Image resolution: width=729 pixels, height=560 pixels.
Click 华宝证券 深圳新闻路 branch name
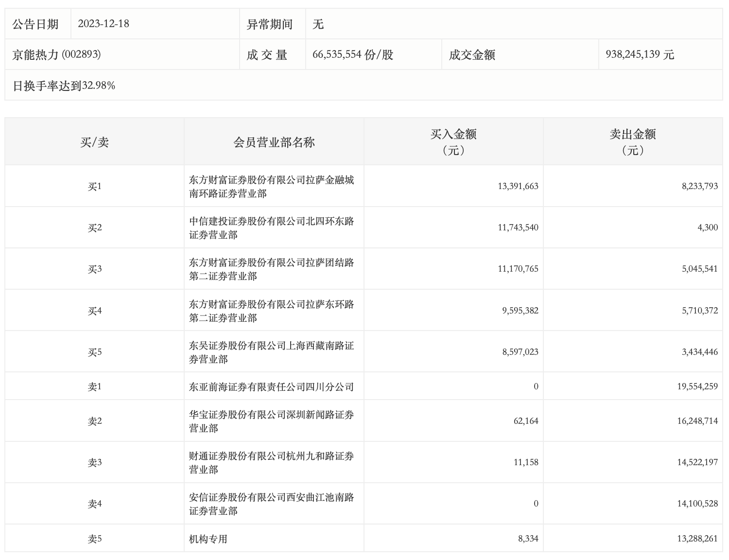271,421
